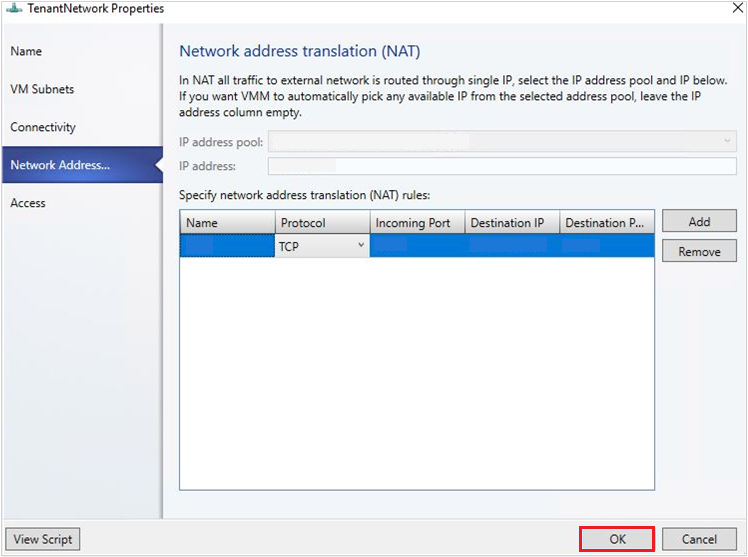The image size is (748, 557).
Task: Click the Add NAT rule button
Action: [699, 221]
